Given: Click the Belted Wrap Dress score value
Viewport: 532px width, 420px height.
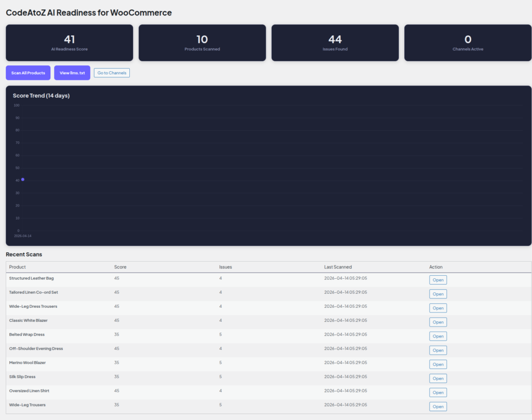Looking at the screenshot, I should (x=117, y=334).
